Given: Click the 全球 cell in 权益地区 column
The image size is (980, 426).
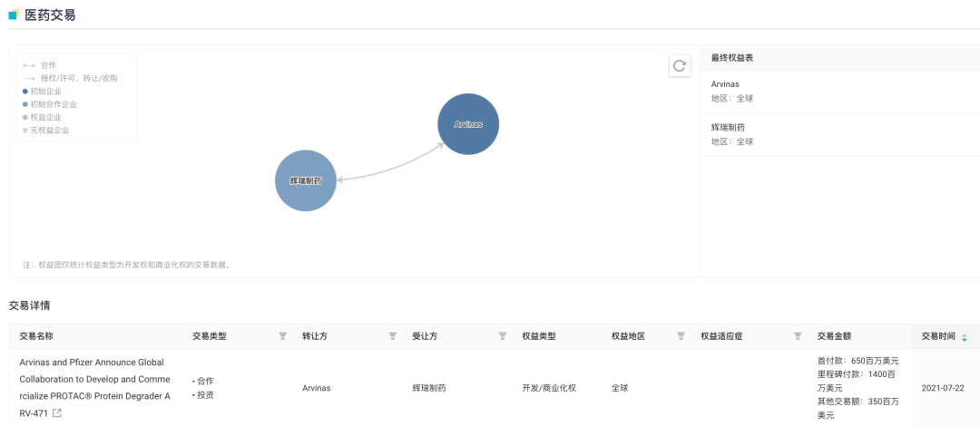Looking at the screenshot, I should (620, 388).
